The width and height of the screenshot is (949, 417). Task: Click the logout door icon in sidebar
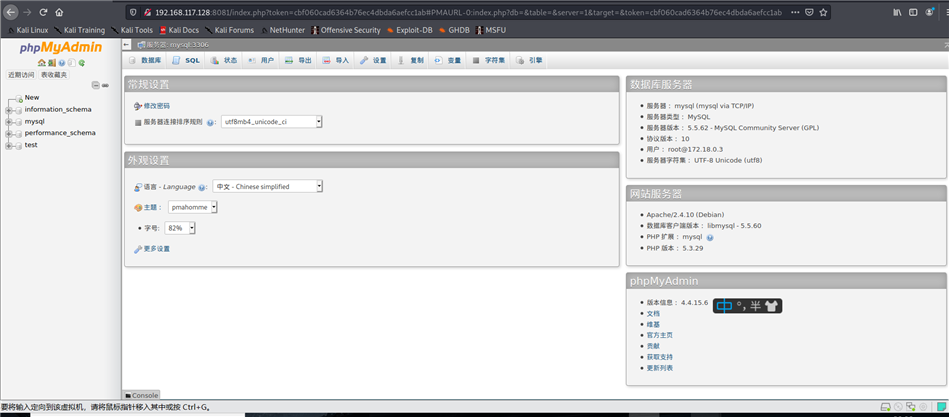[52, 62]
